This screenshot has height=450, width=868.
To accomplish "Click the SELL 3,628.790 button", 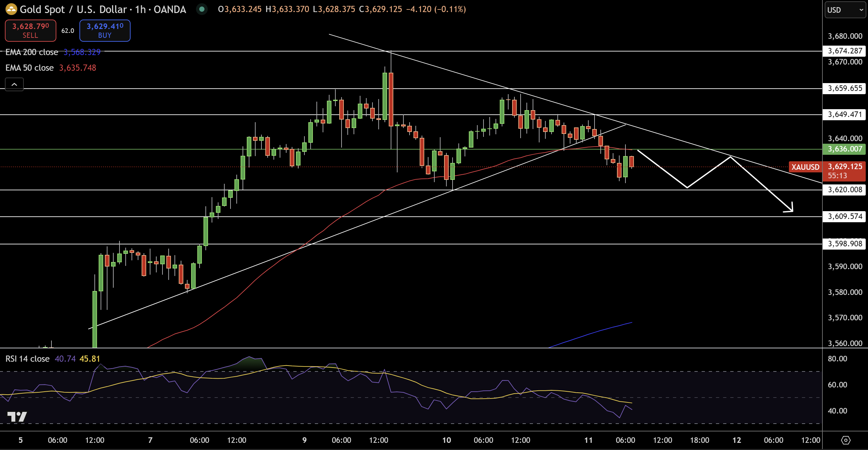I will click(31, 30).
